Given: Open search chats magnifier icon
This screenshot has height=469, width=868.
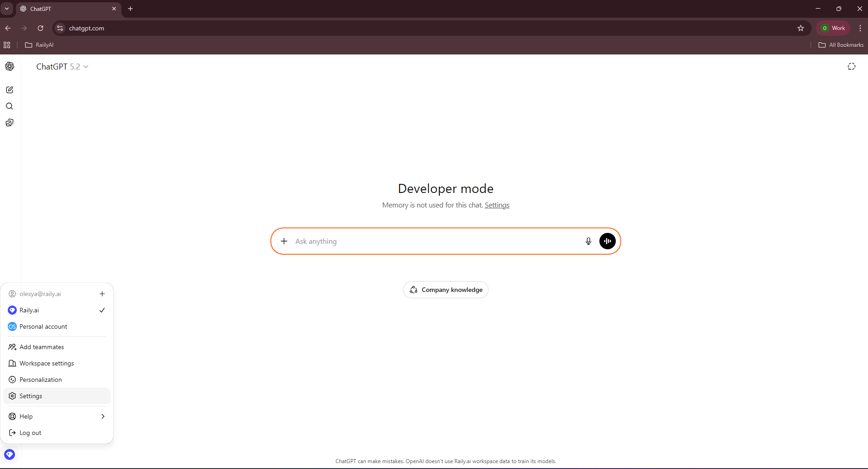Looking at the screenshot, I should (10, 106).
